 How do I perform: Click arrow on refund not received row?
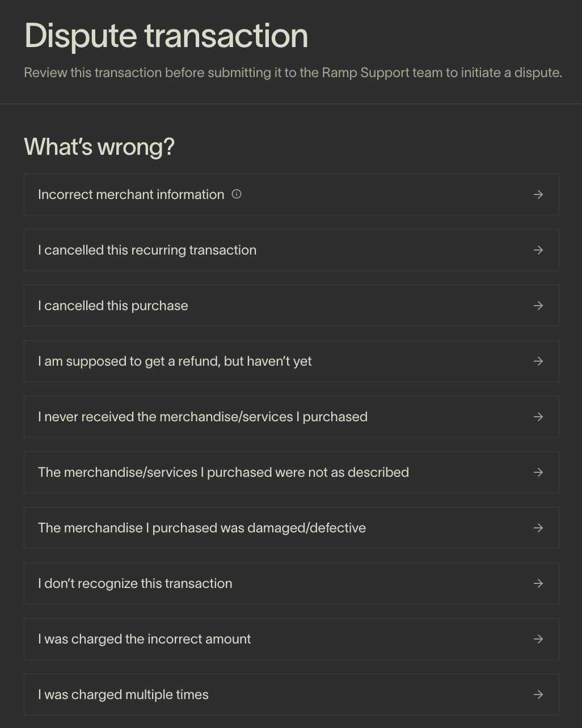(x=538, y=361)
